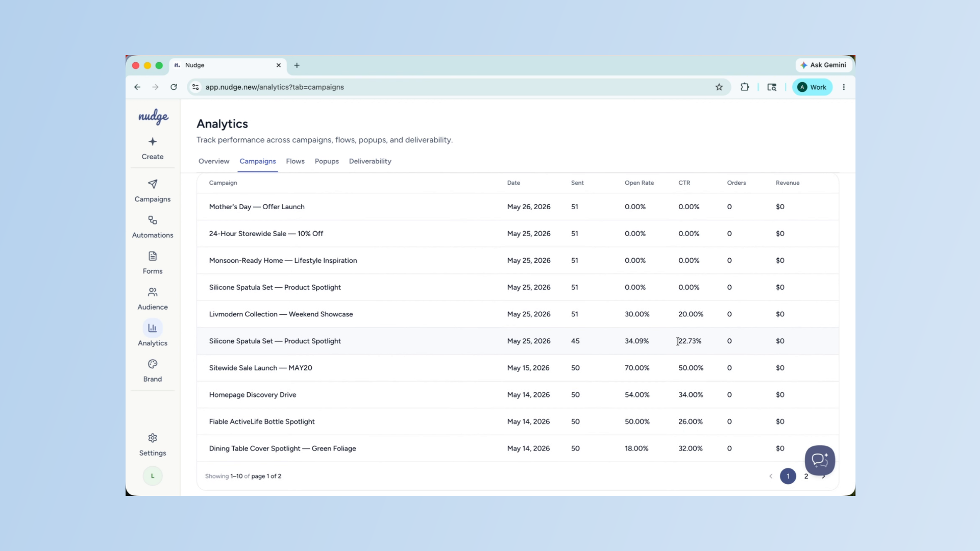Click the 70.00% open rate value
The height and width of the screenshot is (551, 980).
[x=637, y=368]
